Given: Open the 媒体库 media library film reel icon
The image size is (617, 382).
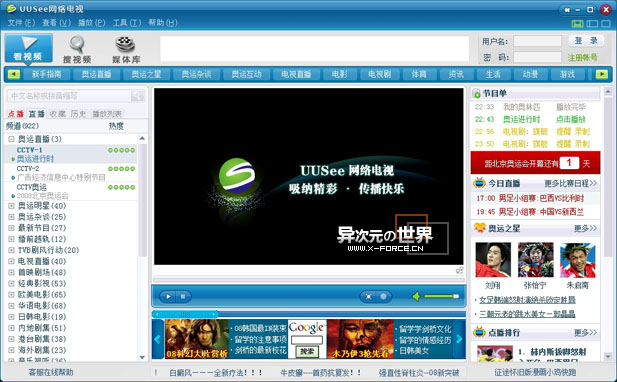Looking at the screenshot, I should pos(126,49).
